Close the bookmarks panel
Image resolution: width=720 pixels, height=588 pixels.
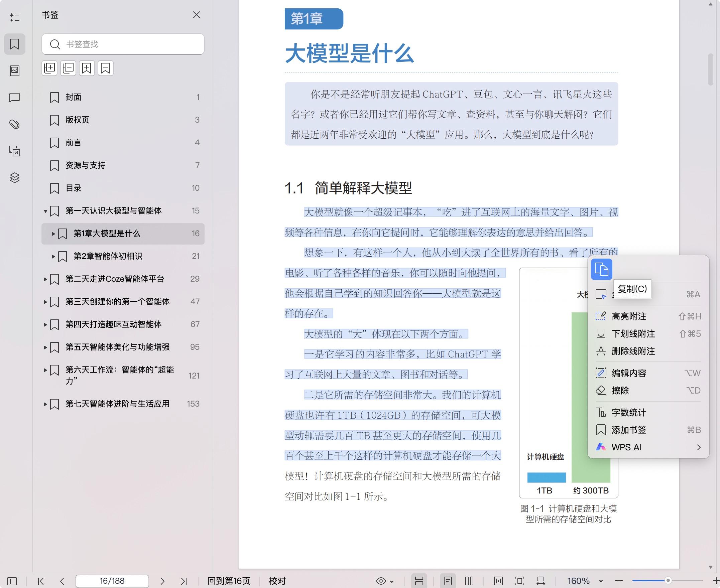pos(197,15)
